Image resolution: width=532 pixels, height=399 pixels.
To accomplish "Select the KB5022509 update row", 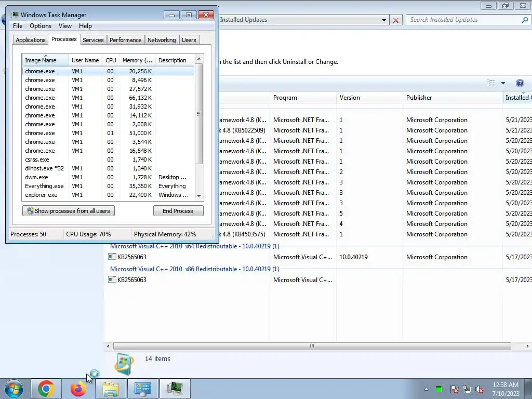I will click(375, 130).
